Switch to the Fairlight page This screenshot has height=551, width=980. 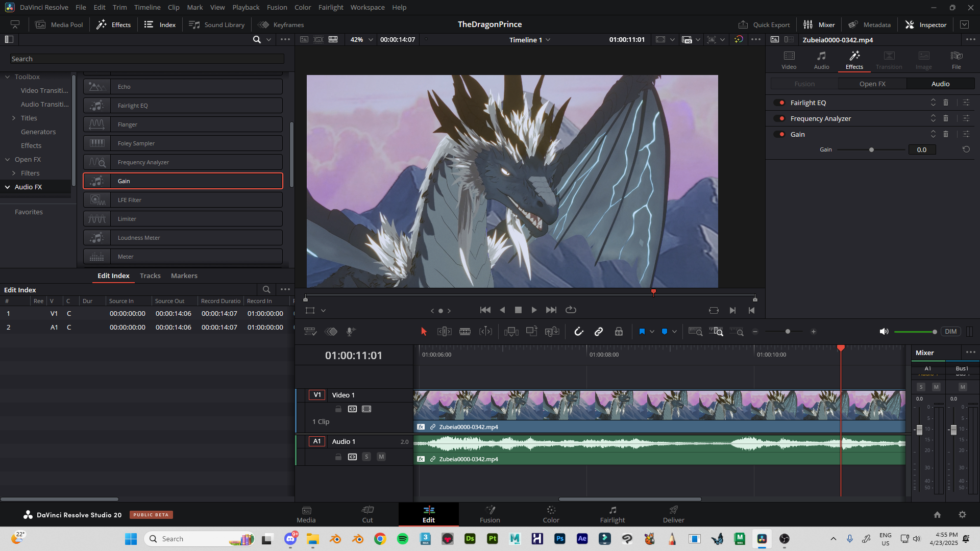pos(612,514)
